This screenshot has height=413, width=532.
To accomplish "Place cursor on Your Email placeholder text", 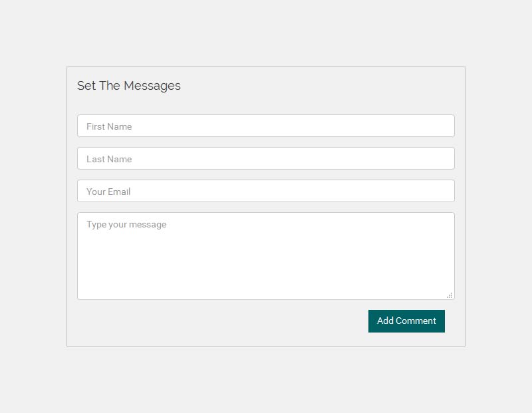I will click(x=108, y=192).
